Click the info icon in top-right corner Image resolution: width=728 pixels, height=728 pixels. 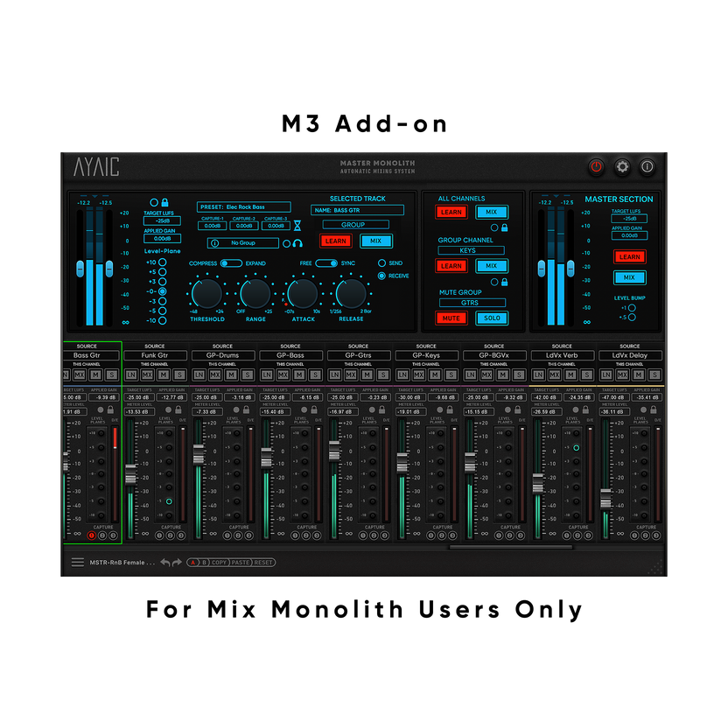[647, 166]
